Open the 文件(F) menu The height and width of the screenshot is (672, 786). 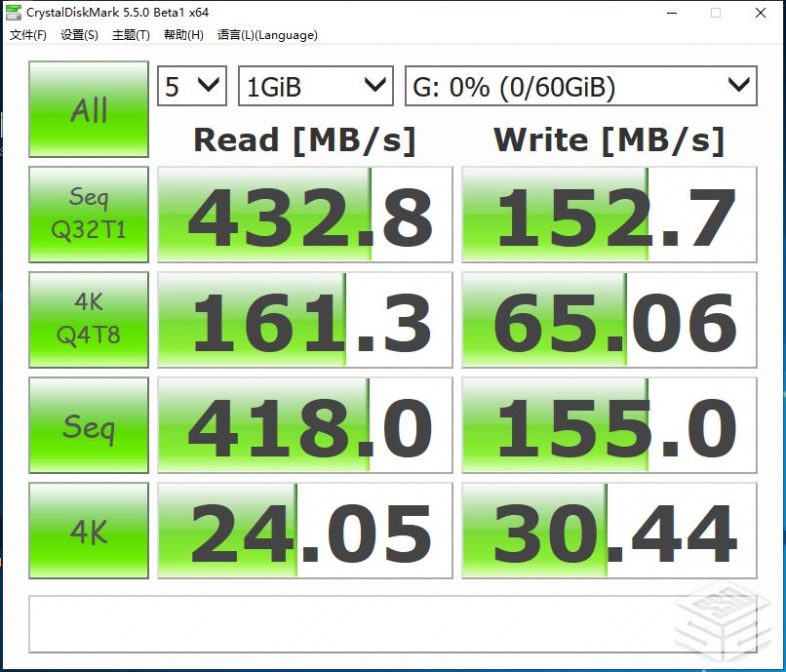pyautogui.click(x=28, y=34)
